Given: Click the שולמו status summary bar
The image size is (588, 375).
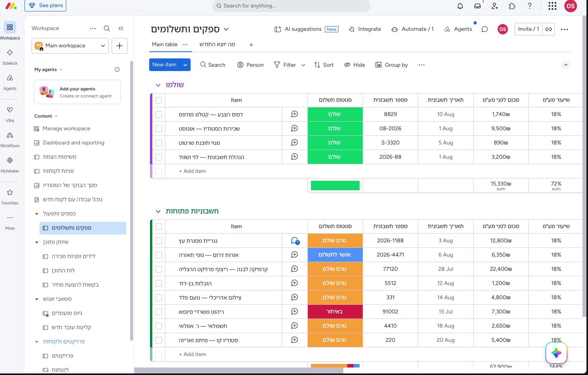Looking at the screenshot, I should [x=335, y=186].
